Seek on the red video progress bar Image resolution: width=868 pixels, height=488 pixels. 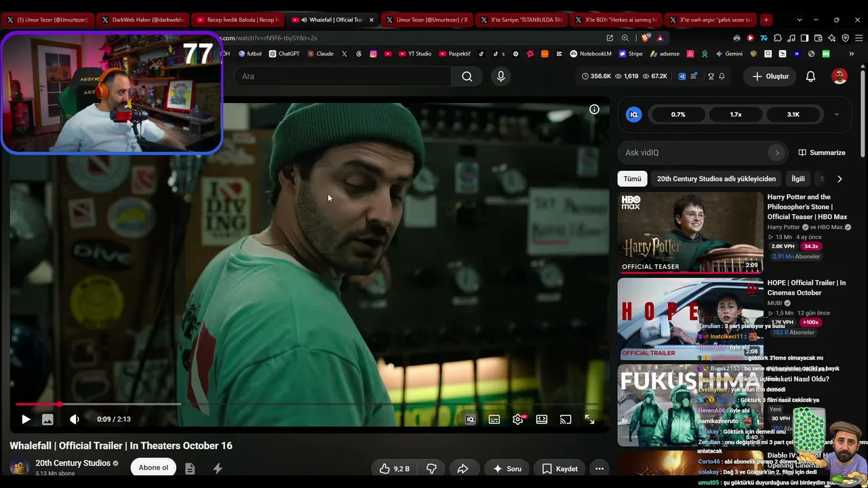(x=309, y=404)
